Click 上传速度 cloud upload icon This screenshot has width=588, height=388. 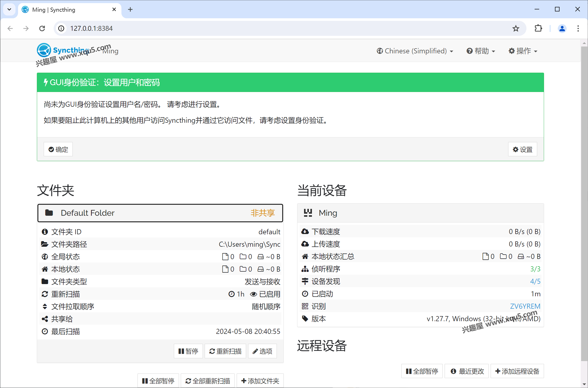pyautogui.click(x=305, y=244)
